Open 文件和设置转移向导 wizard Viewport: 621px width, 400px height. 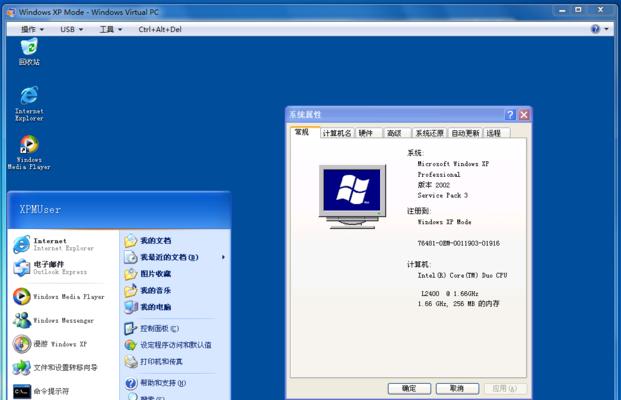pyautogui.click(x=55, y=368)
